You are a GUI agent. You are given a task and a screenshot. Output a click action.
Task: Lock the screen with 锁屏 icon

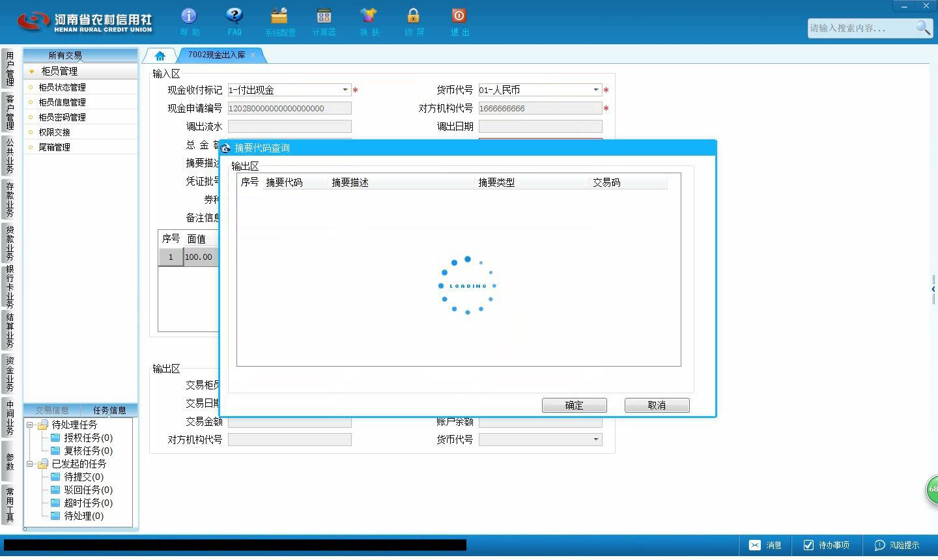[414, 21]
